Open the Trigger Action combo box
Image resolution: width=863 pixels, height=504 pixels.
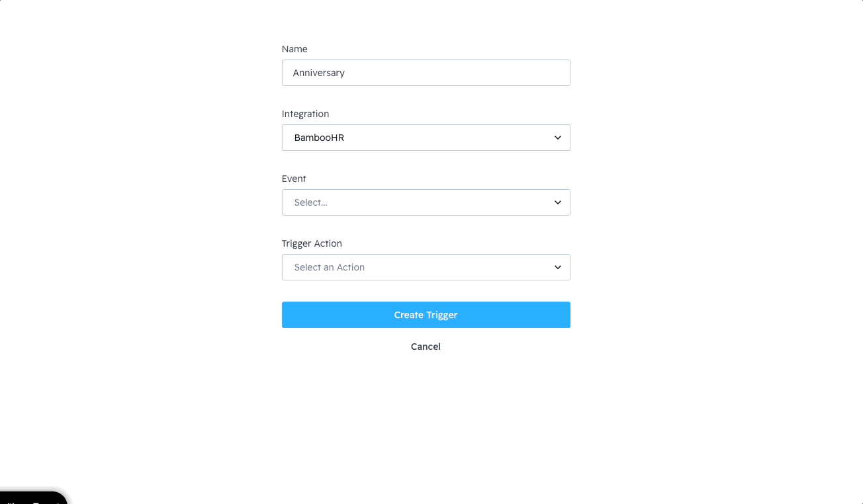426,267
